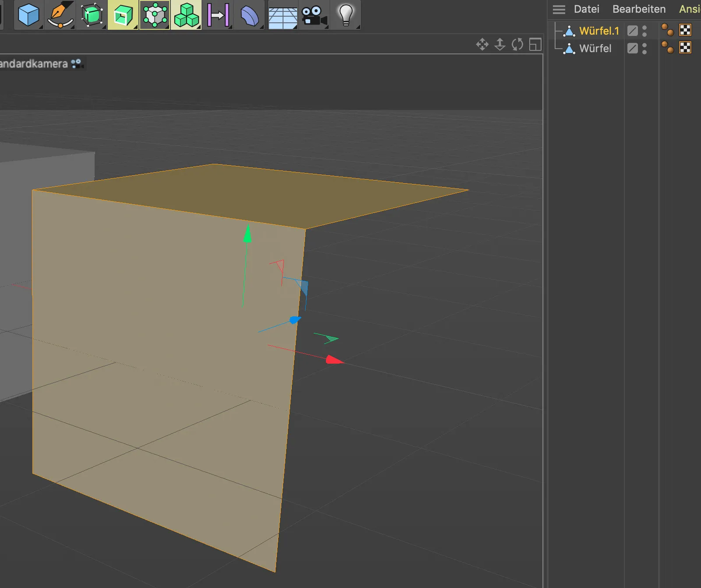Click the Würfel.1 Phong tag
Image resolution: width=701 pixels, height=588 pixels.
(667, 30)
